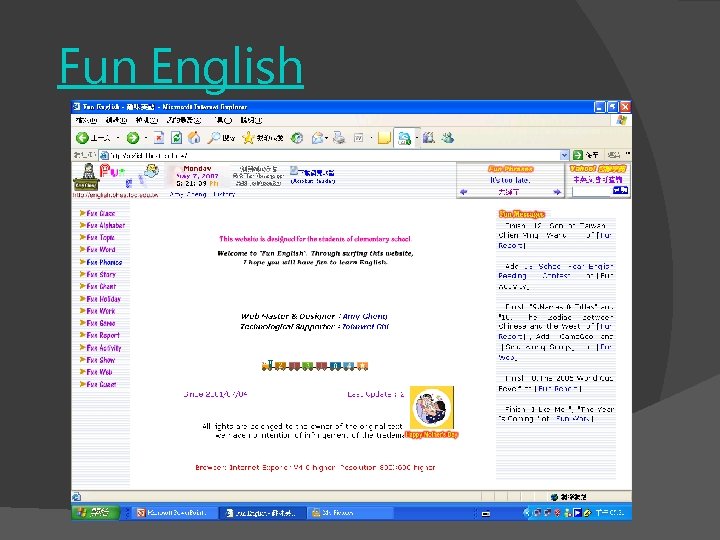Click the Yahoo dictionary search input box
The image size is (720, 540).
pyautogui.click(x=592, y=190)
